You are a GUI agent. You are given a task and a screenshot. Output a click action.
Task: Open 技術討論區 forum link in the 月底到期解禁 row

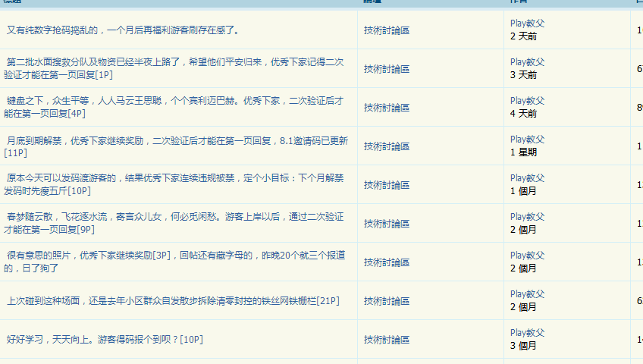click(x=387, y=146)
